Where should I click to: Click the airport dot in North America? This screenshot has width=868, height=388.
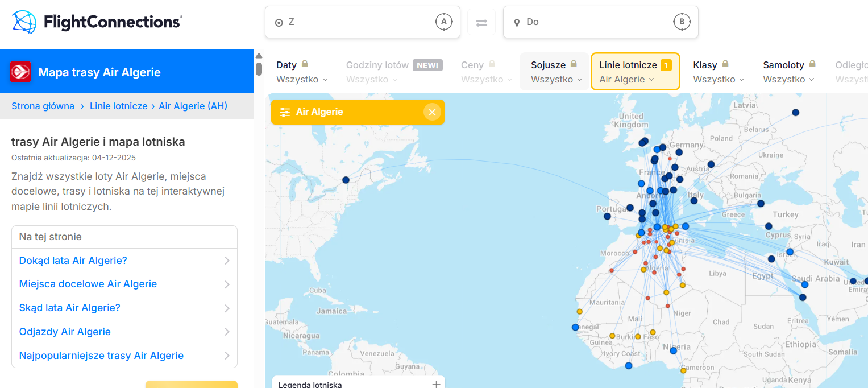pyautogui.click(x=346, y=180)
